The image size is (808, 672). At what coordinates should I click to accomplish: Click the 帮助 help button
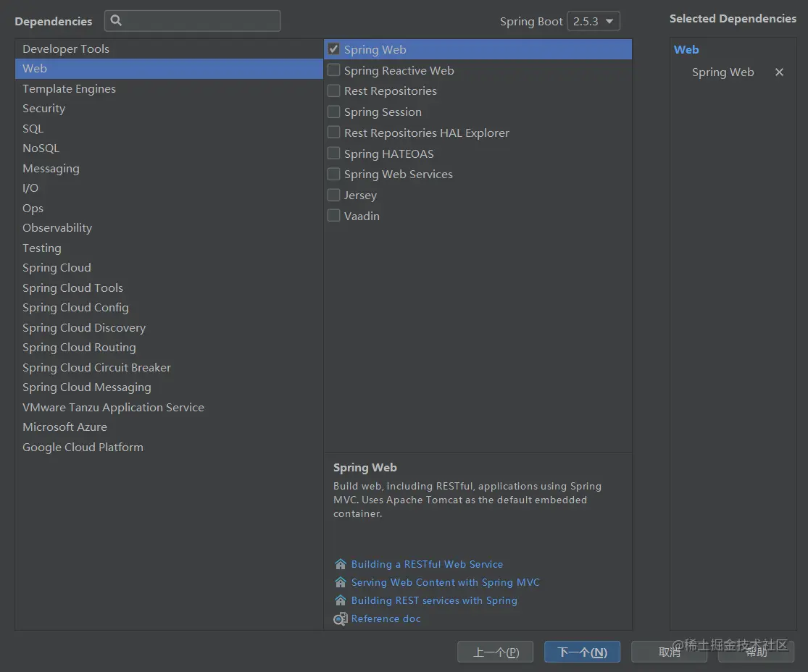tap(756, 652)
